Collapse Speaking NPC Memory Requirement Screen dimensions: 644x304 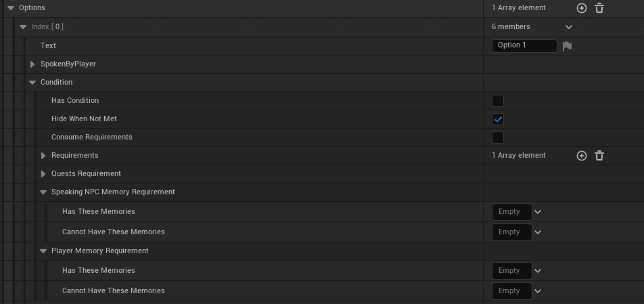(x=43, y=192)
